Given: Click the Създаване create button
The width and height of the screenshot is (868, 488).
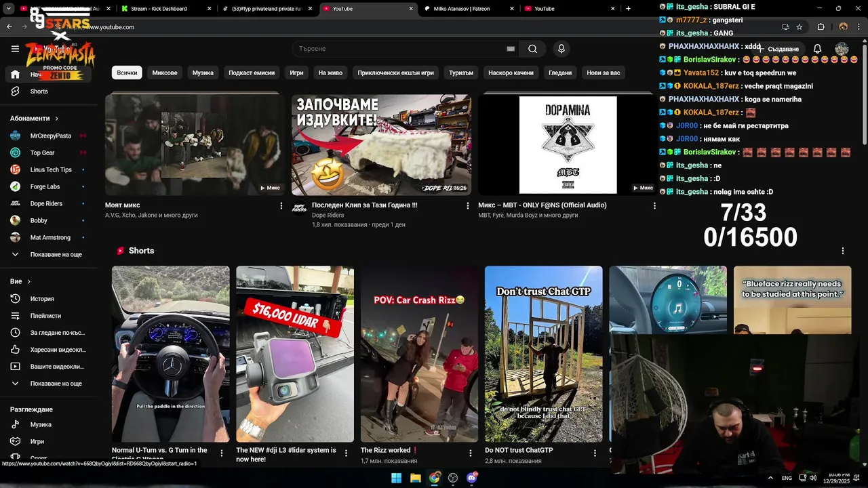Looking at the screenshot, I should point(779,49).
